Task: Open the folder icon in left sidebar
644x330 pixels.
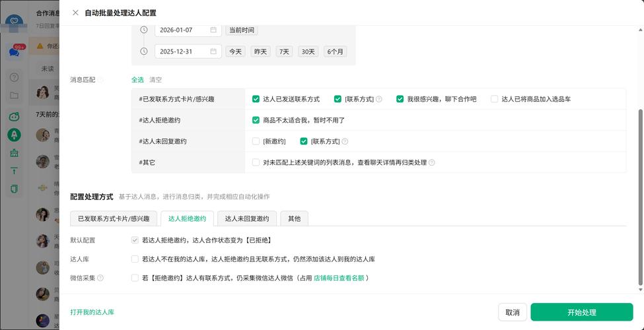Action: [15, 95]
